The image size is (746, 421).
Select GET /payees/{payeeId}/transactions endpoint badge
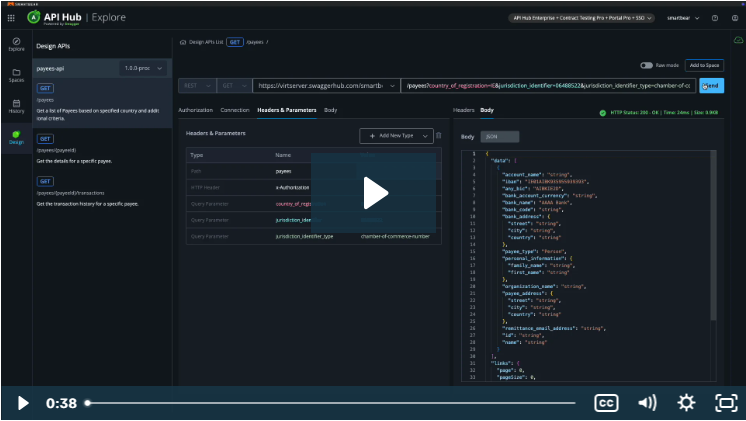click(45, 181)
